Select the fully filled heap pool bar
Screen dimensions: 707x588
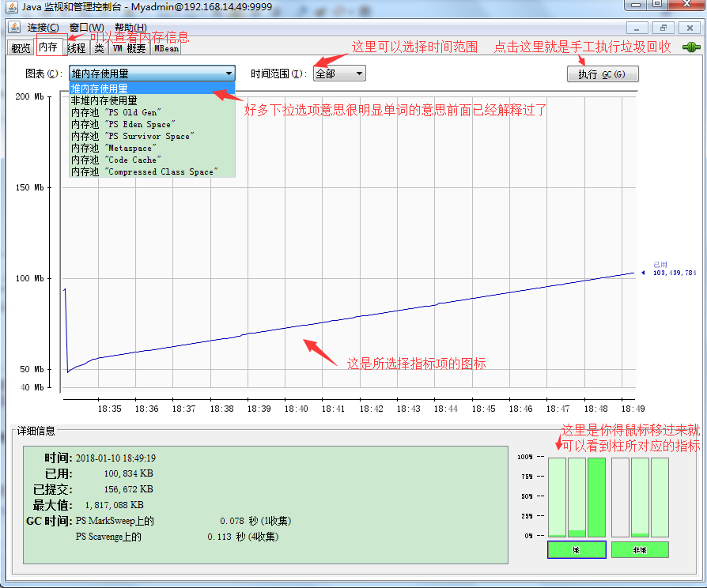coord(596,497)
